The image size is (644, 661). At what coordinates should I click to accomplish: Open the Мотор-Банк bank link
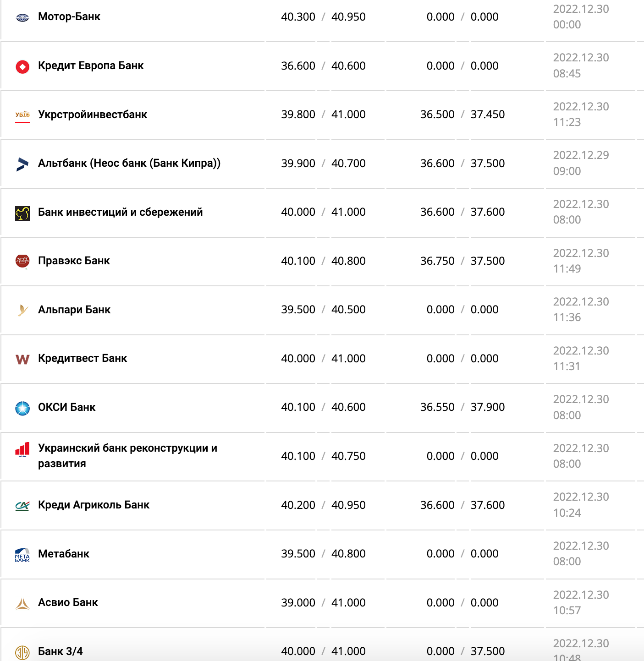[69, 17]
